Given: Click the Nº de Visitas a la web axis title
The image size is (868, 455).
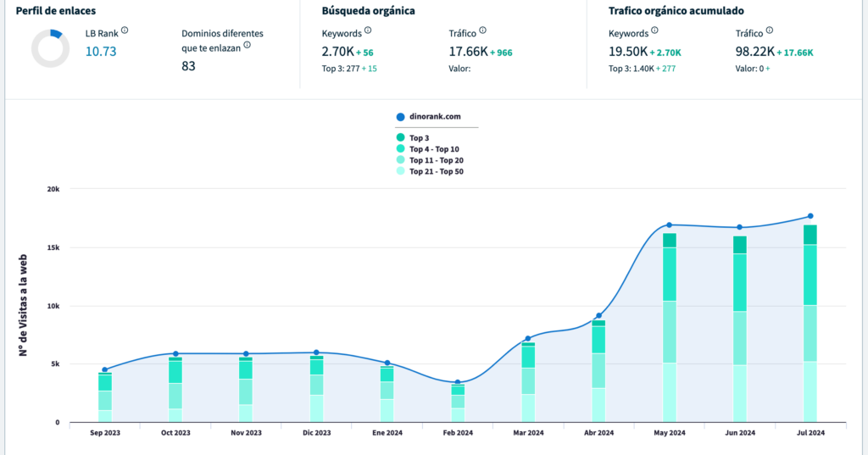Looking at the screenshot, I should click(x=23, y=305).
